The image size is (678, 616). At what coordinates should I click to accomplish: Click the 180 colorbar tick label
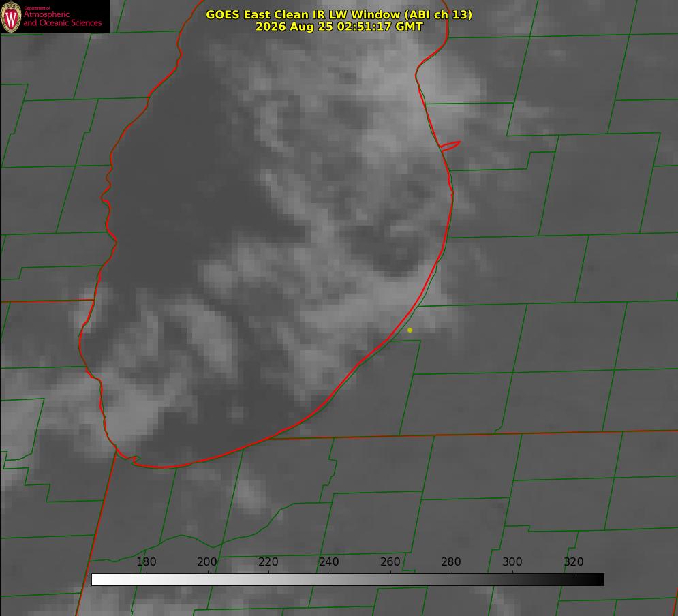[146, 561]
